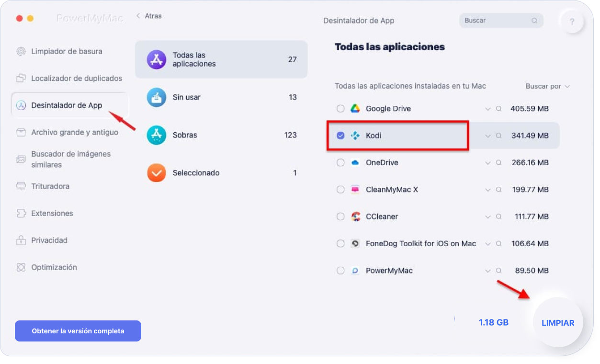Image resolution: width=600 pixels, height=364 pixels.
Task: Click the Archivo grande y antiguo icon
Action: tap(21, 133)
